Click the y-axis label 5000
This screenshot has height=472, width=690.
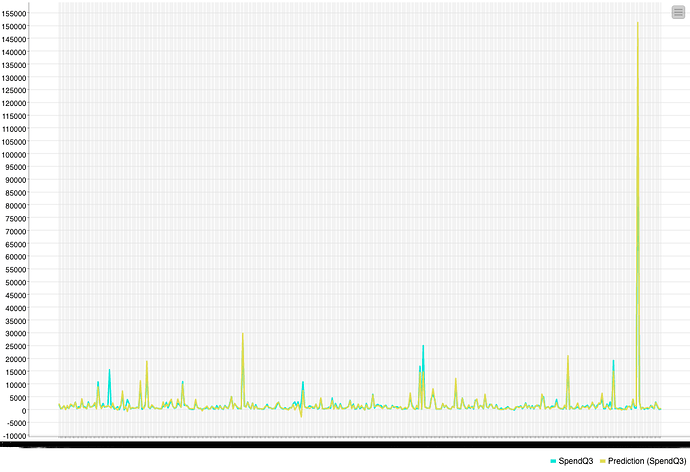(x=18, y=398)
